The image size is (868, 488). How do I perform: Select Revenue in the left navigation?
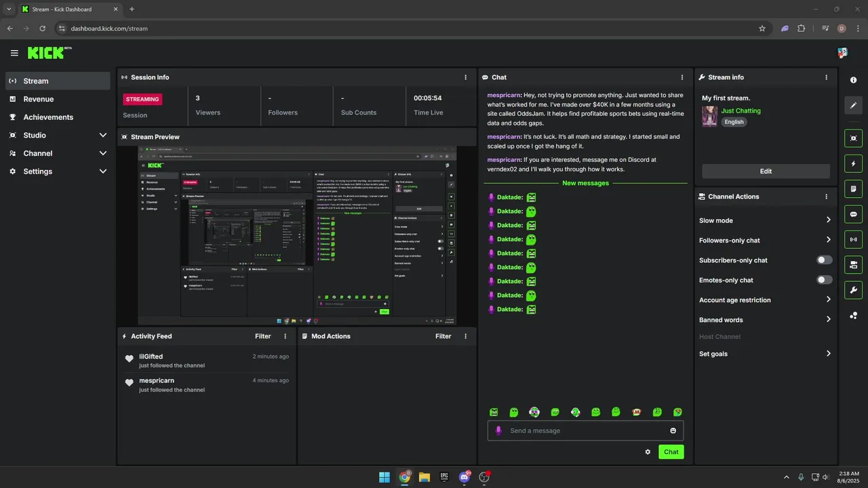[x=58, y=99]
